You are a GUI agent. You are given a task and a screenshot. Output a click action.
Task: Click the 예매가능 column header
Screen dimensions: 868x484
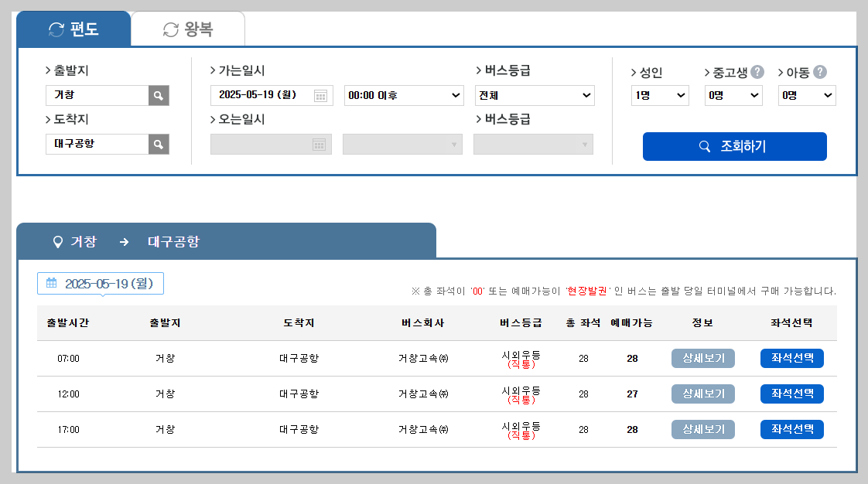coord(631,323)
